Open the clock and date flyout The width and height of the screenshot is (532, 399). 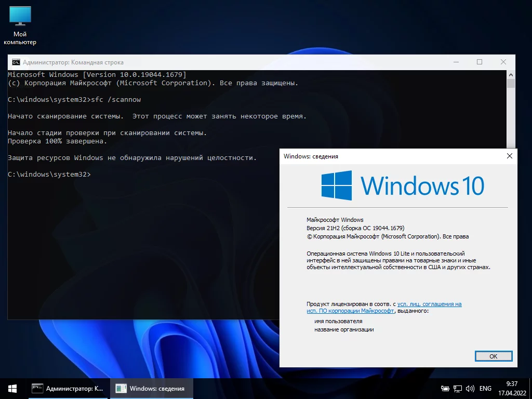(512, 389)
